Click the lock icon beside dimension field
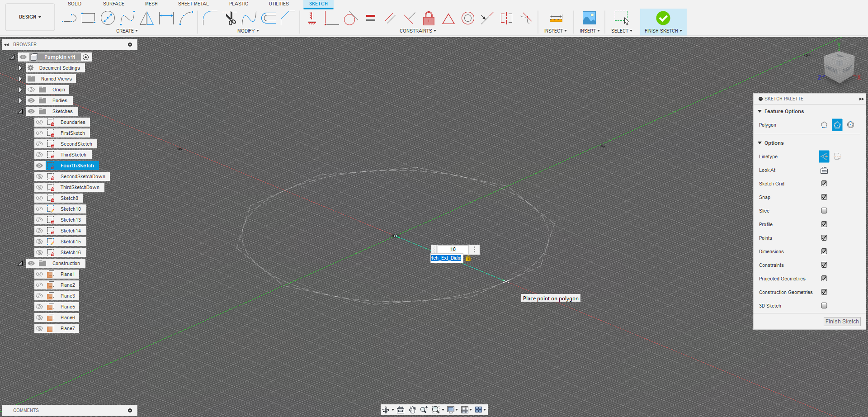This screenshot has height=417, width=868. [468, 258]
